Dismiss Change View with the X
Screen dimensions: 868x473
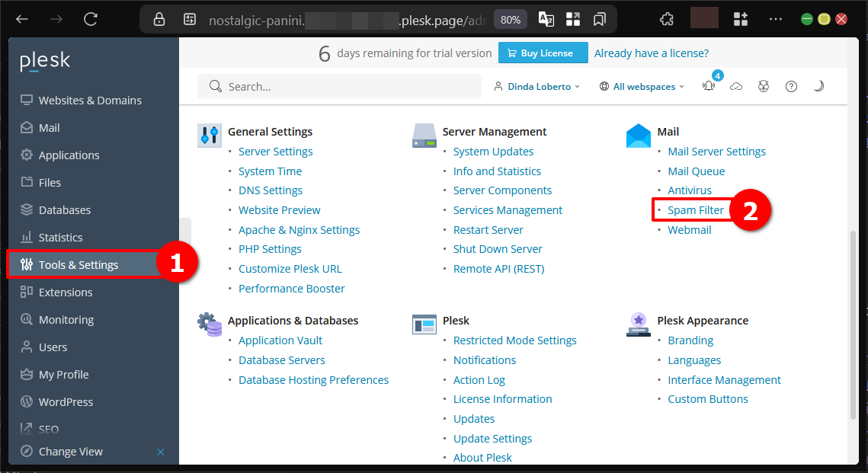(161, 451)
